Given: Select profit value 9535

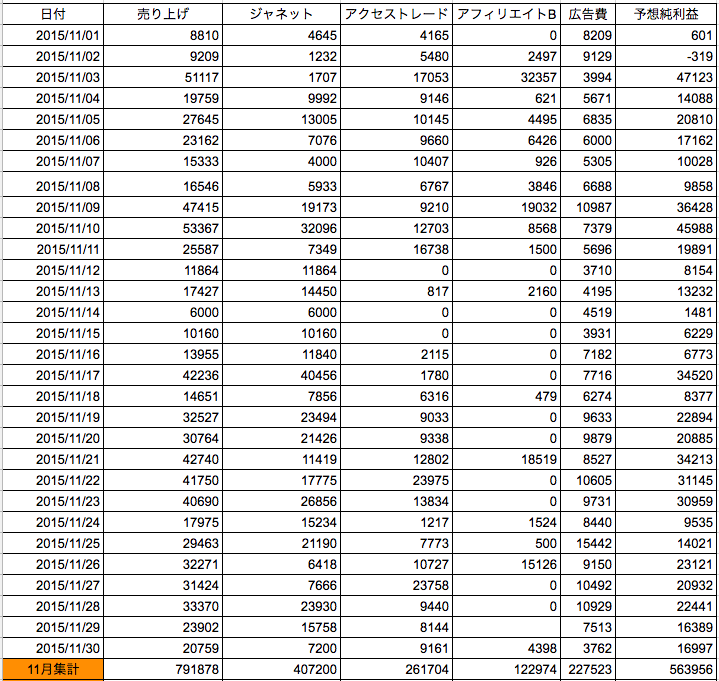Looking at the screenshot, I should point(666,523).
